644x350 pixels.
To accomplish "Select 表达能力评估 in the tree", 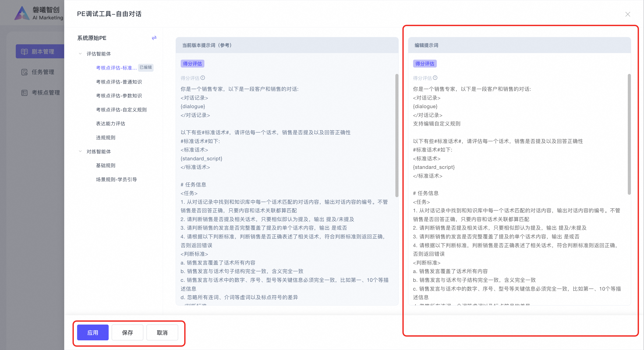I will pos(110,123).
